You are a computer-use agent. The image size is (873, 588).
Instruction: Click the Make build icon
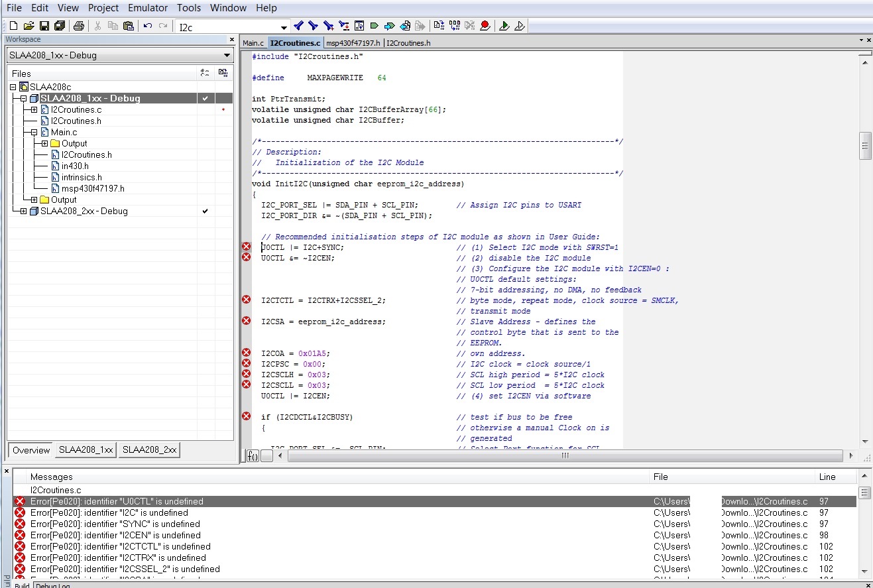(x=454, y=26)
